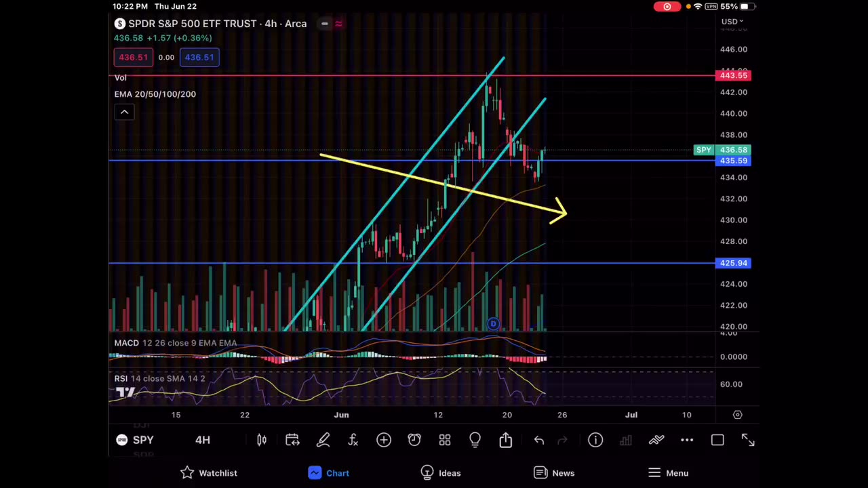Tap the red sell price 436.51 box
The width and height of the screenshot is (868, 488).
(133, 57)
